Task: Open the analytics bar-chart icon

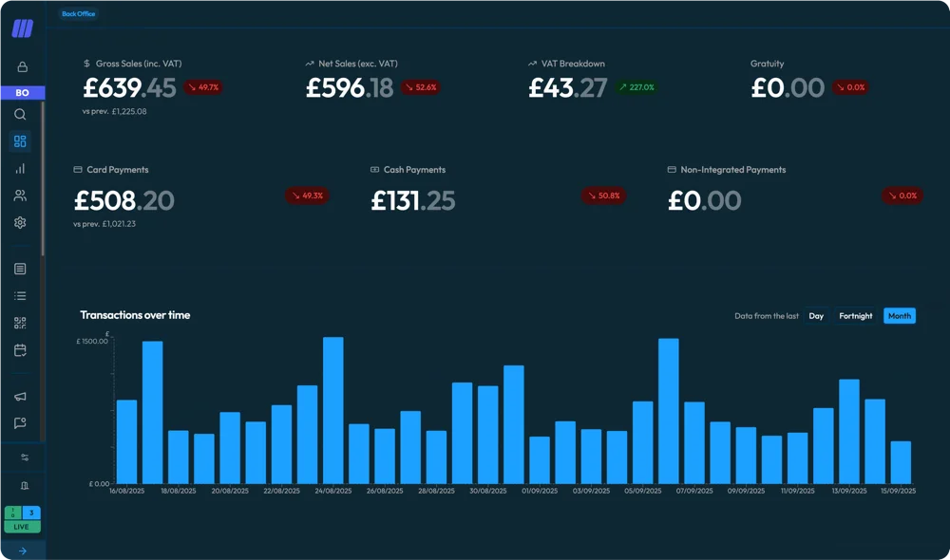Action: (21, 168)
